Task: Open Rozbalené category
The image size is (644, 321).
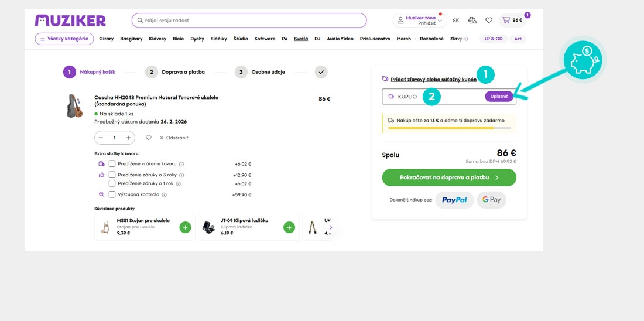Action: pyautogui.click(x=431, y=39)
